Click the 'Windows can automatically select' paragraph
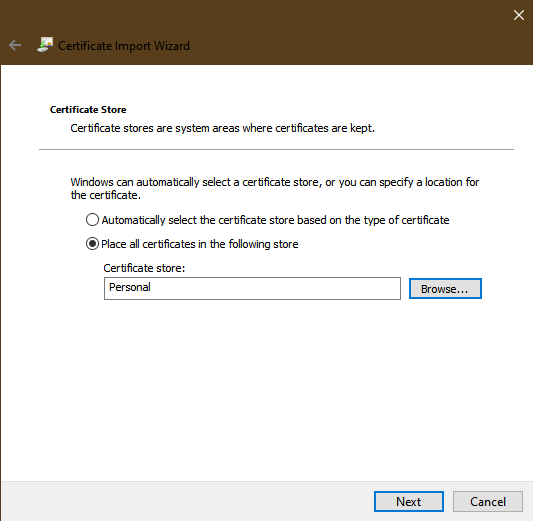Viewport: 533px width, 521px height. (x=275, y=188)
